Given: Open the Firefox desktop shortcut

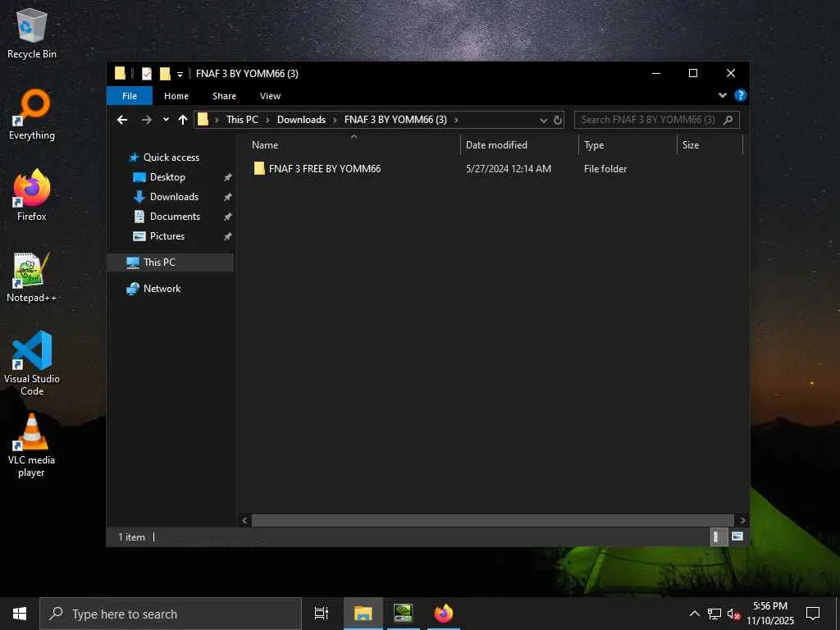Looking at the screenshot, I should pos(32,195).
